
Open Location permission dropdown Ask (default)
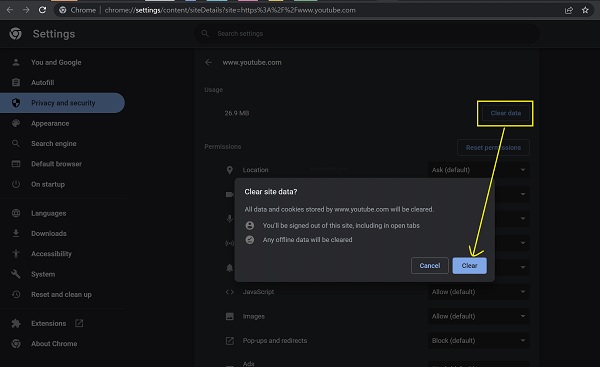(478, 170)
